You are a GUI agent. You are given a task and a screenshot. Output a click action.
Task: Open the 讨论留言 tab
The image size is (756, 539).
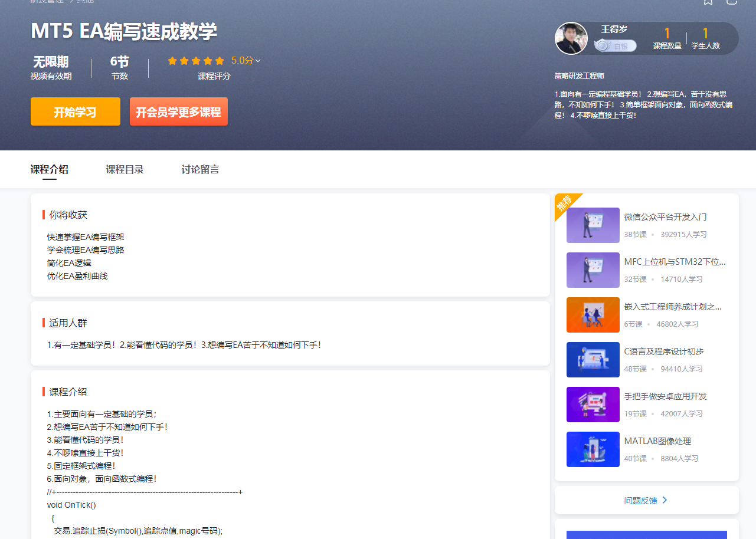coord(200,169)
